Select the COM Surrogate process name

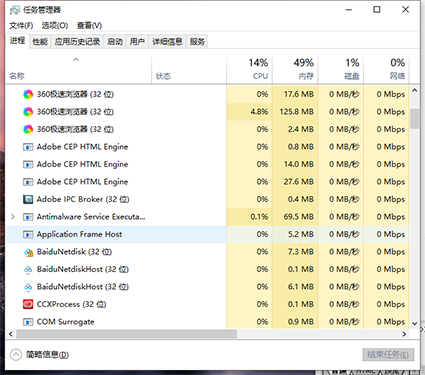point(66,322)
